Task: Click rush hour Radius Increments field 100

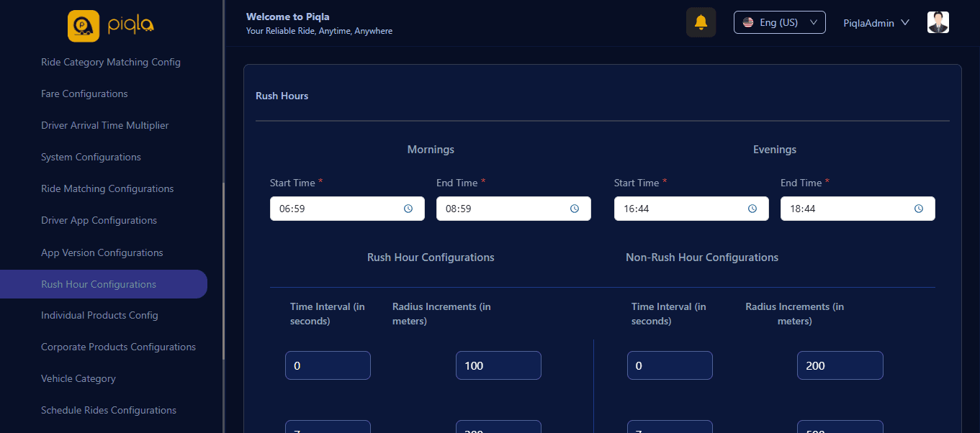Action: tap(498, 365)
